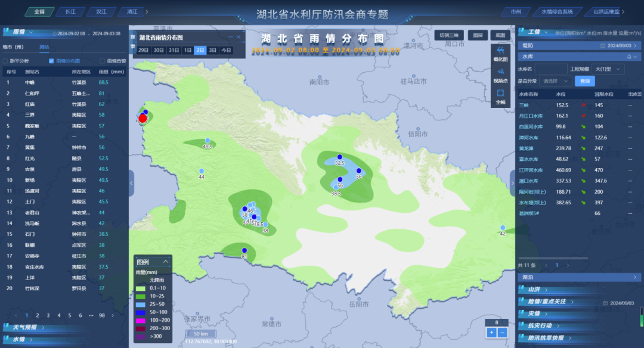
Task: Select the 市州 top-right tab
Action: click(516, 12)
